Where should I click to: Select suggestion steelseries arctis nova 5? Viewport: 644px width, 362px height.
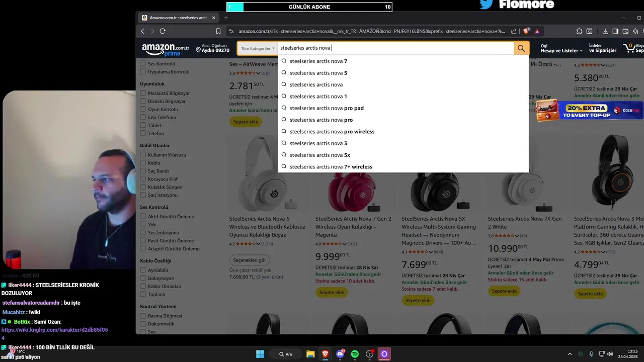[x=403, y=73]
